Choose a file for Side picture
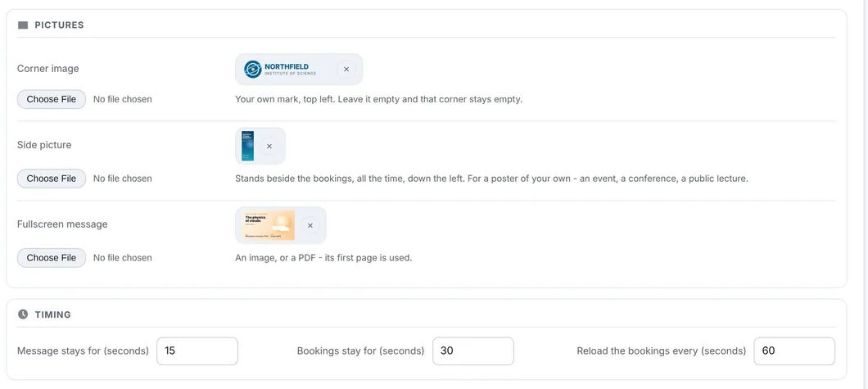 [52, 179]
